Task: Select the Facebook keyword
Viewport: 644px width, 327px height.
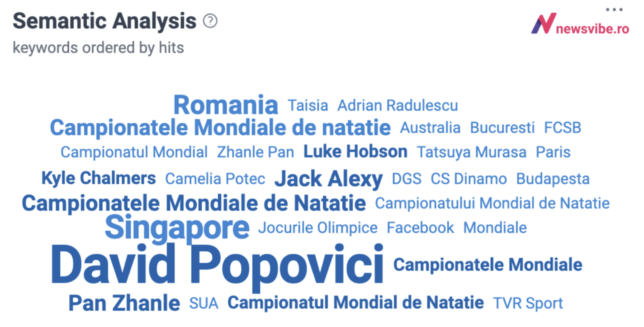Action: pyautogui.click(x=420, y=228)
